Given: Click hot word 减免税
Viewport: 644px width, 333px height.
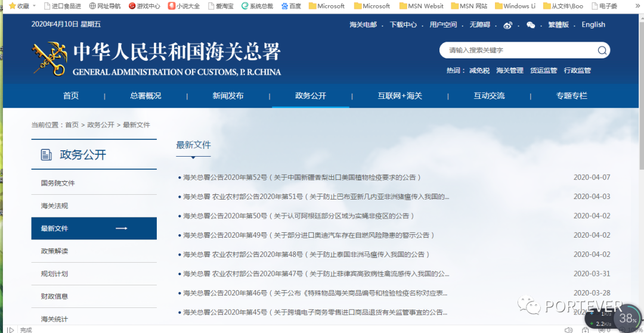Looking at the screenshot, I should pyautogui.click(x=479, y=70).
